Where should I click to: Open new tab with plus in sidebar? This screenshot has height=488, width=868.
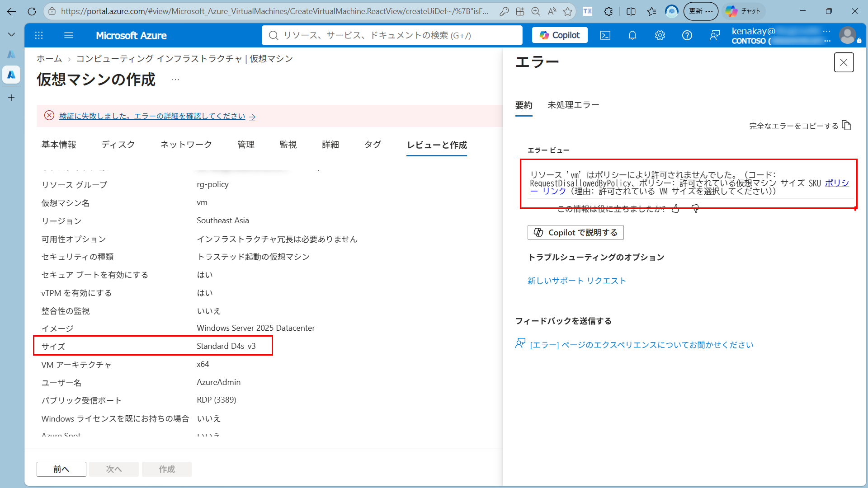[x=11, y=98]
